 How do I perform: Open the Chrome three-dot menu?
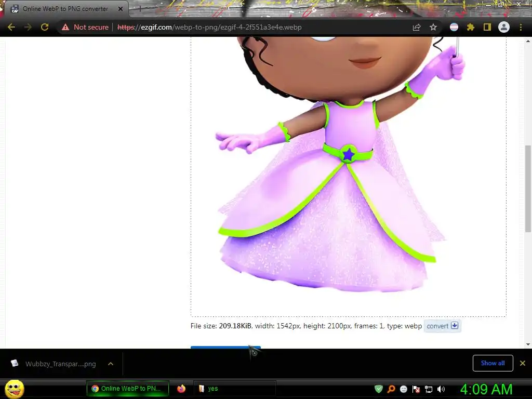[x=521, y=27]
